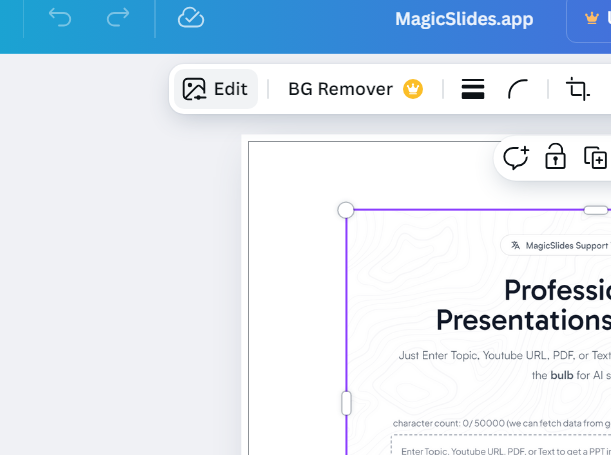The image size is (611, 455).
Task: Click the Redo arrow icon
Action: pos(118,18)
